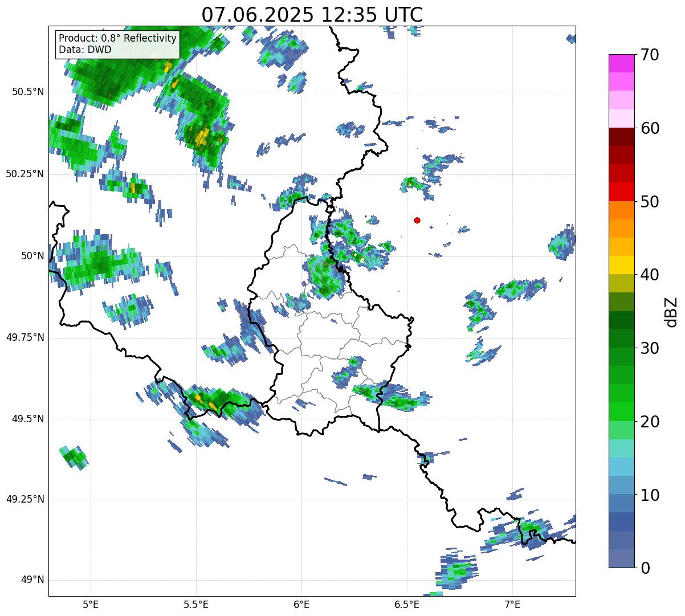Click the dBZ colorbar axis label
Screen dimensions: 685x616
[x=671, y=311]
